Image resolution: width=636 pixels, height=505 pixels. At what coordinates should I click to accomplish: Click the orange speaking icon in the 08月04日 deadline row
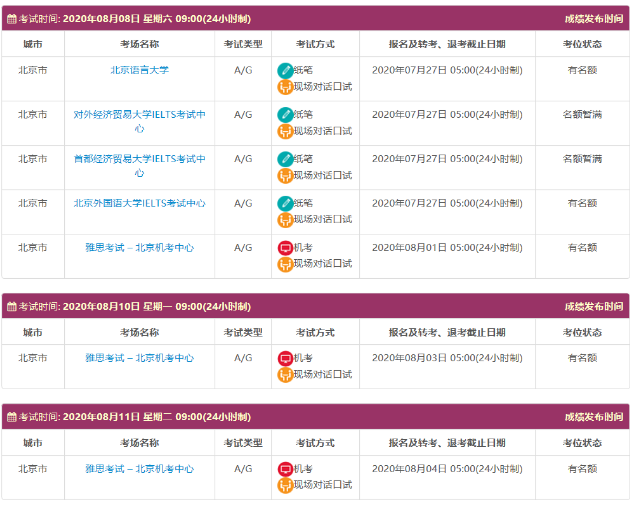tap(285, 485)
